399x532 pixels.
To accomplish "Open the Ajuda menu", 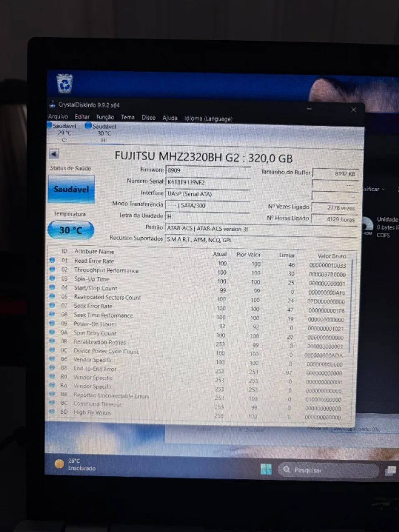I will [170, 118].
